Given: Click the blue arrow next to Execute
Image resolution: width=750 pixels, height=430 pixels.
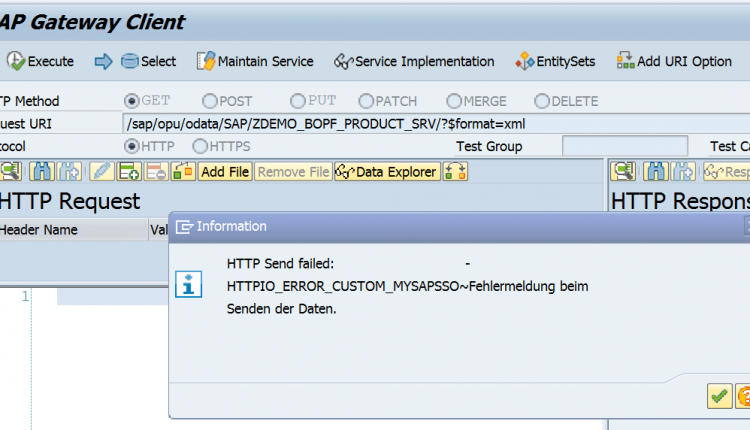Looking at the screenshot, I should click(103, 61).
